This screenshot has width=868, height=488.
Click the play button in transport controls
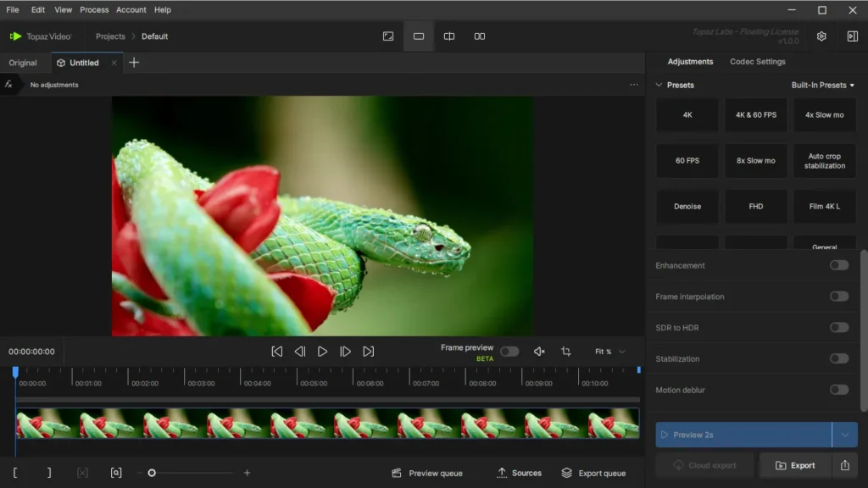click(x=322, y=352)
